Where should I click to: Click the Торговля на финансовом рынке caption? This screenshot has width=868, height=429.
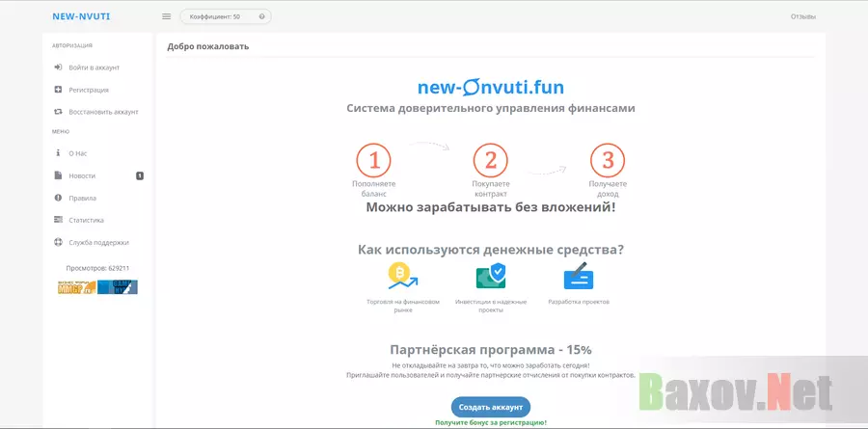[x=403, y=307]
